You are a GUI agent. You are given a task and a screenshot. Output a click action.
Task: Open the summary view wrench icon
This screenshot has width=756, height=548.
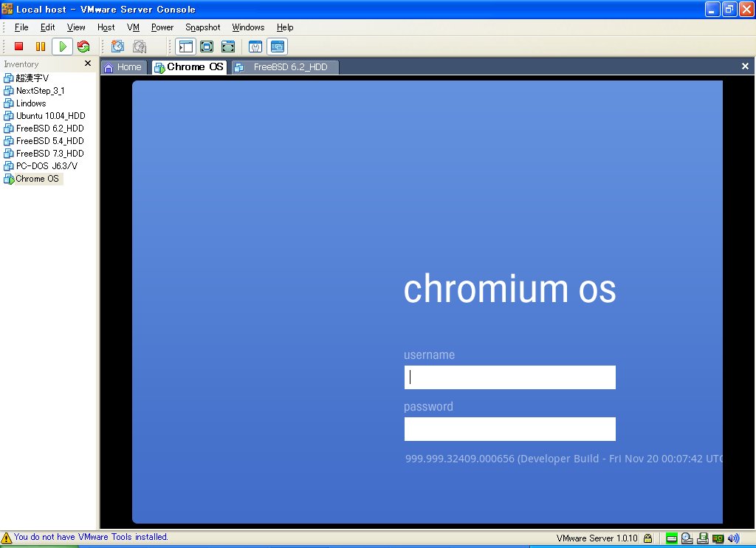255,47
